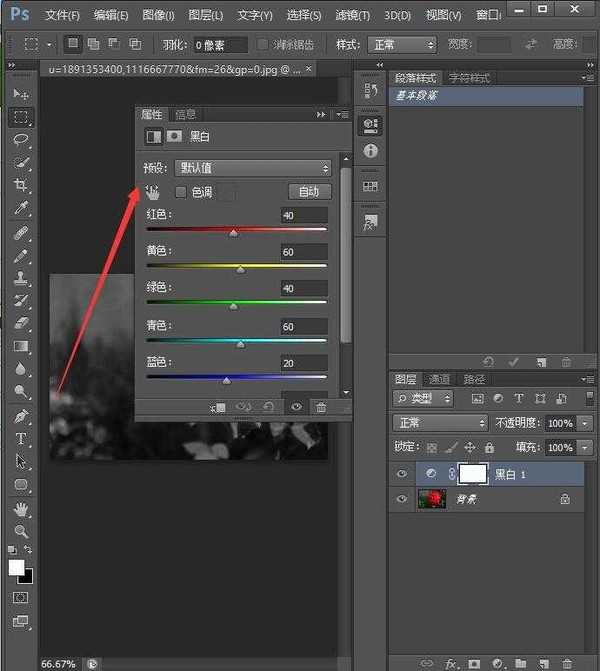Screen dimensions: 600x671
Task: Click the on-image adjustment hand icon
Action: pos(153,191)
